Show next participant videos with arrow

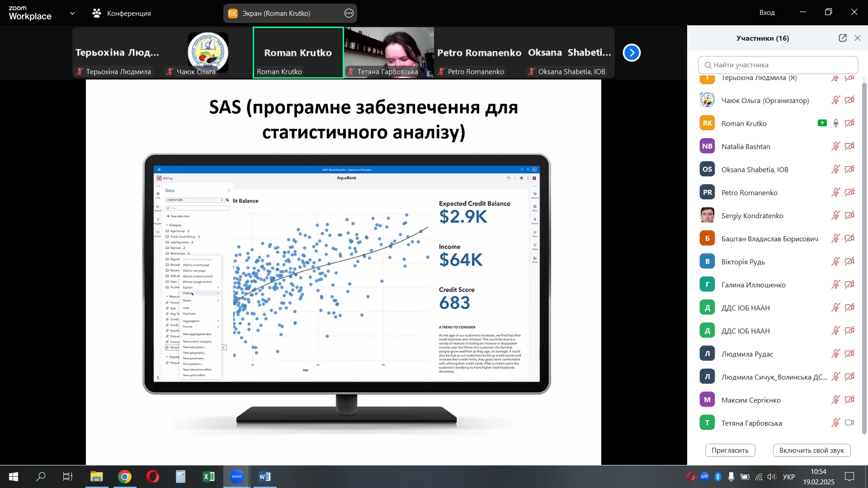632,53
